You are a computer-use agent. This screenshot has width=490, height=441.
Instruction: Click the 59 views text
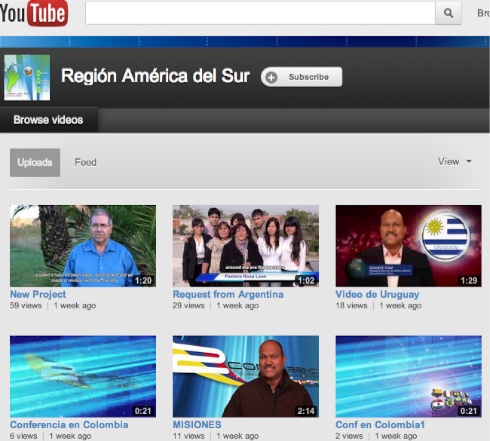click(26, 306)
